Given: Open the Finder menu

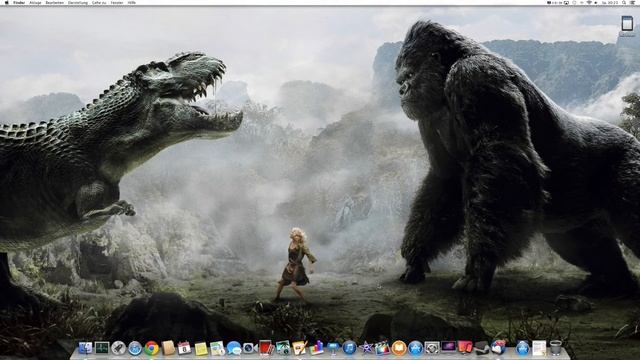Looking at the screenshot, I should (19, 2).
